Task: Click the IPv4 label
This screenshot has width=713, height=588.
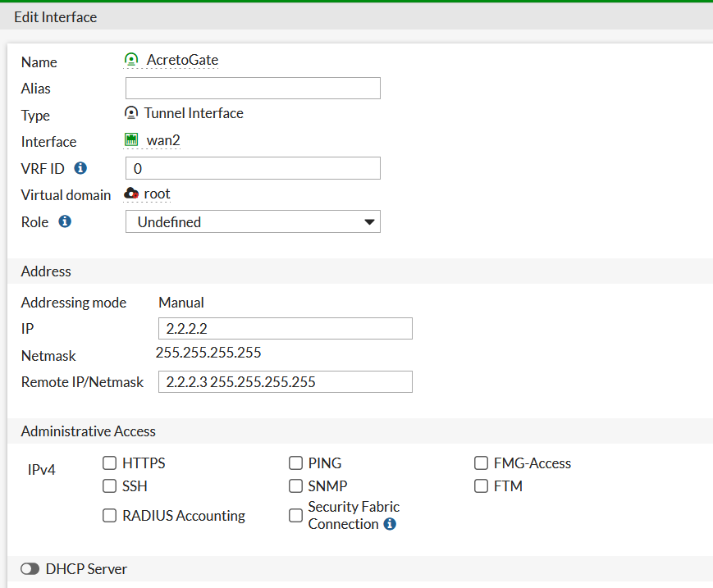Action: coord(41,469)
